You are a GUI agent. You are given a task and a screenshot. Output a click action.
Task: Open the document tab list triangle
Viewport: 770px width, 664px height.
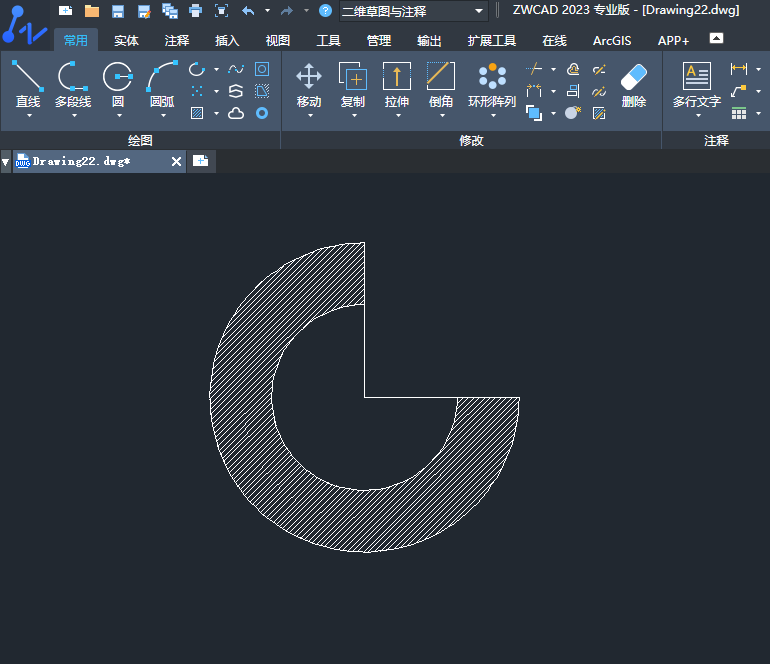pyautogui.click(x=5, y=162)
